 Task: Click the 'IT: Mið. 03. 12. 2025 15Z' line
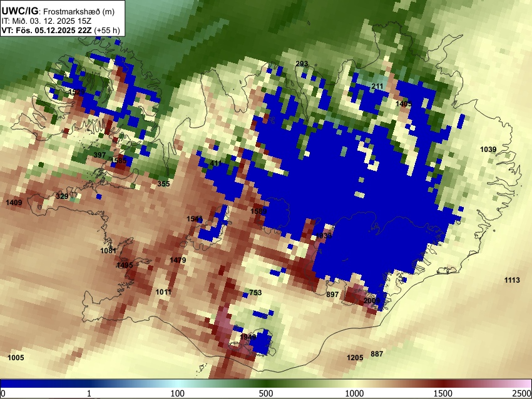pos(46,21)
